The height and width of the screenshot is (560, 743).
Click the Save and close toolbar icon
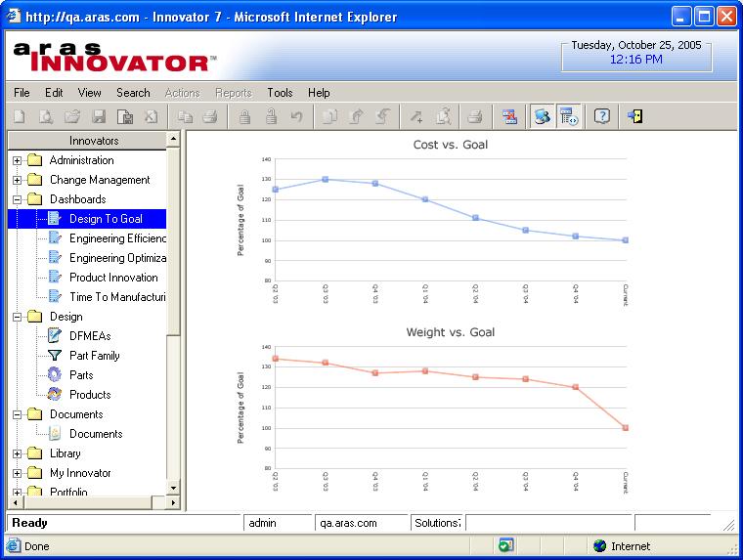coord(125,116)
